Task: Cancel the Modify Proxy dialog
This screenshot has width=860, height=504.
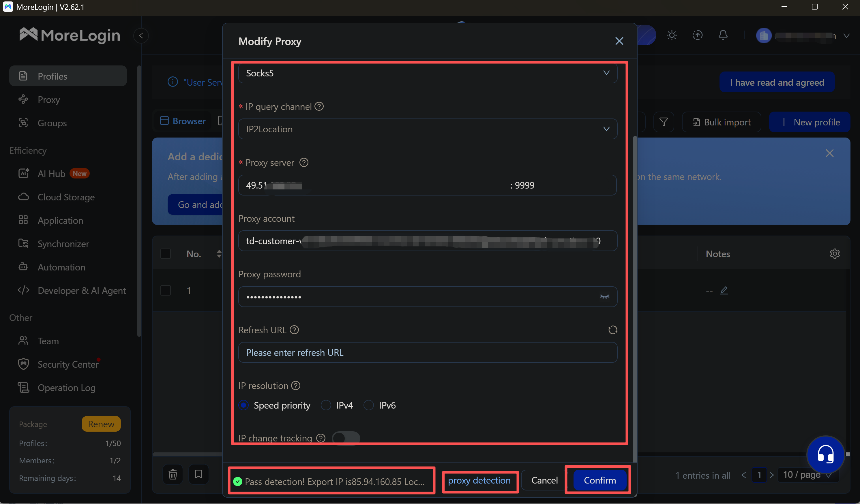Action: (544, 480)
